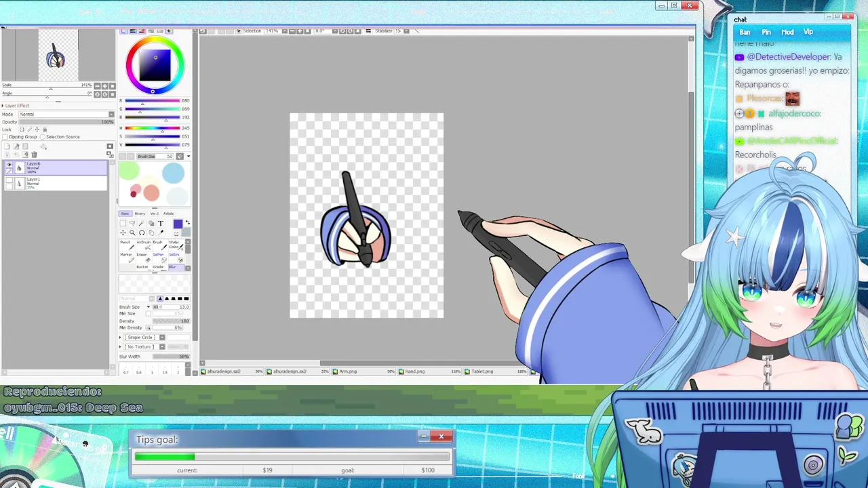The image size is (868, 488).
Task: Click the Vip button in chat
Action: pyautogui.click(x=808, y=32)
